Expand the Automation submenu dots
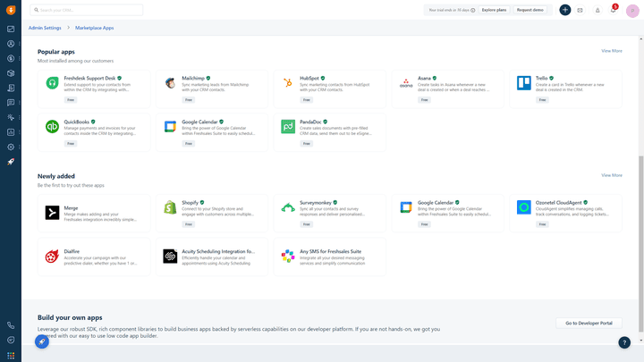 pos(20,117)
